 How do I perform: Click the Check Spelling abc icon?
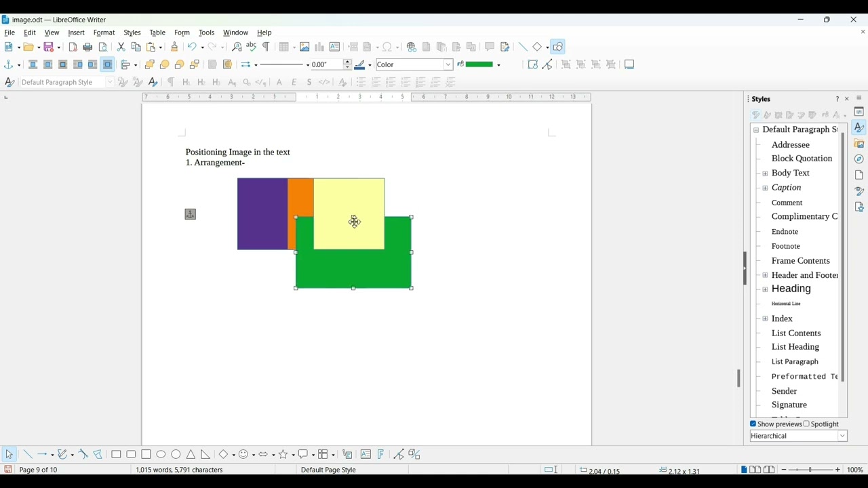(x=252, y=47)
